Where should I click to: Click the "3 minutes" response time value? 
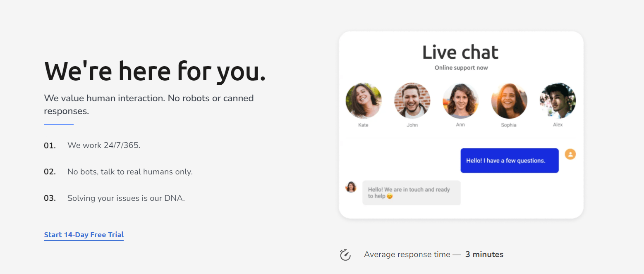484,255
